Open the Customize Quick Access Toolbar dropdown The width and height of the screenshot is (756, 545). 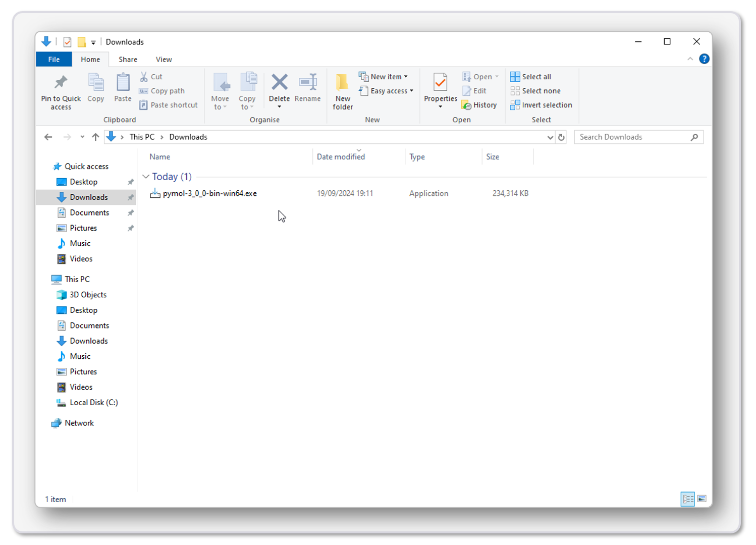[93, 42]
